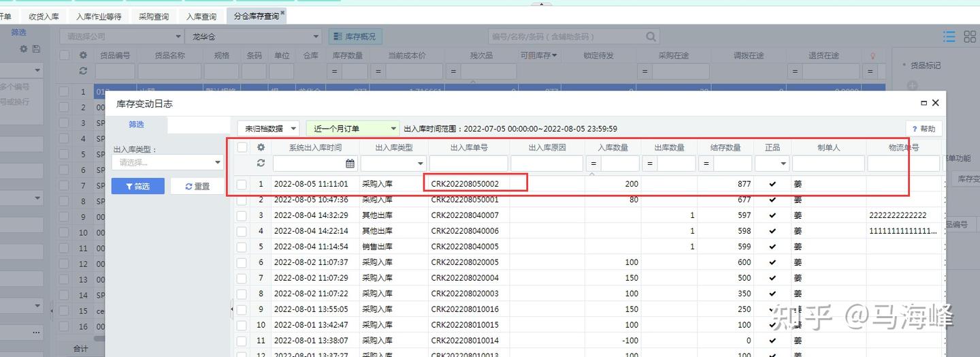This screenshot has height=357, width=980.
Task: Expand the 未归档数据 dropdown
Action: point(268,128)
